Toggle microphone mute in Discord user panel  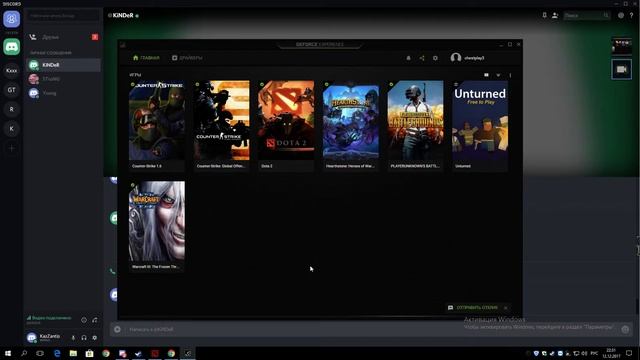point(73,338)
